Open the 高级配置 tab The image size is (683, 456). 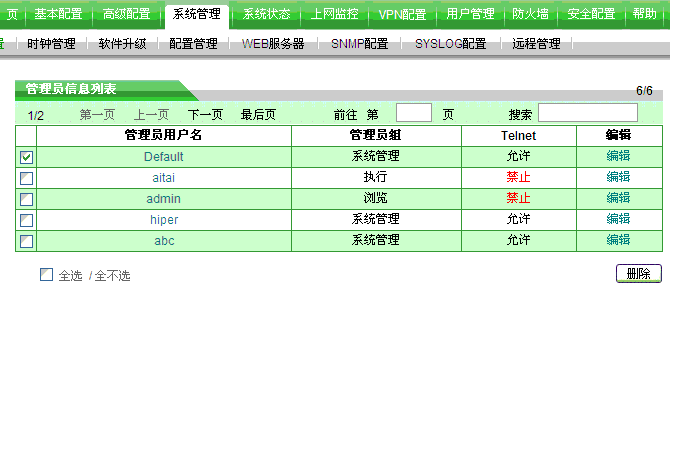(127, 14)
